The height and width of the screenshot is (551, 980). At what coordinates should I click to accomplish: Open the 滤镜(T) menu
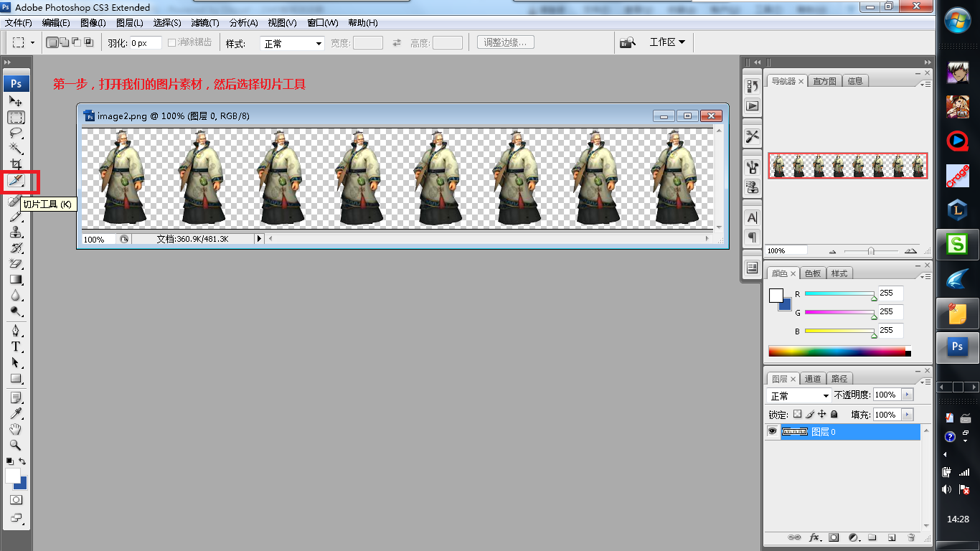tap(205, 23)
